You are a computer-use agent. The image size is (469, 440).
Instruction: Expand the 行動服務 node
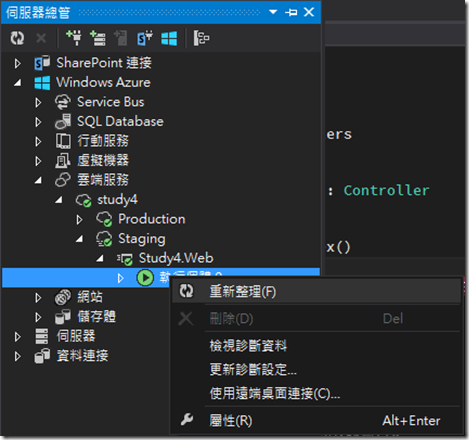(x=38, y=141)
